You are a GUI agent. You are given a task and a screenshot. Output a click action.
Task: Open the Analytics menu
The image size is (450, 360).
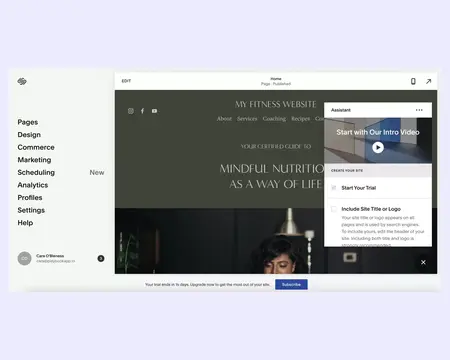coord(33,185)
